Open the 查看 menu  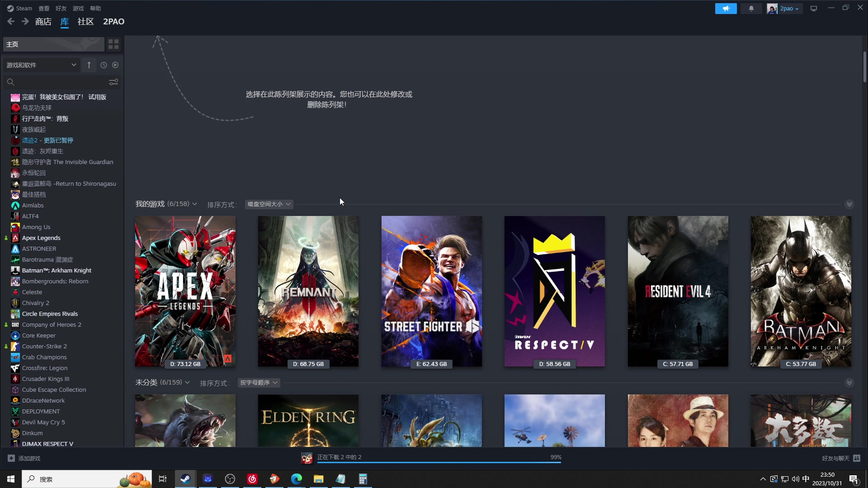(44, 8)
